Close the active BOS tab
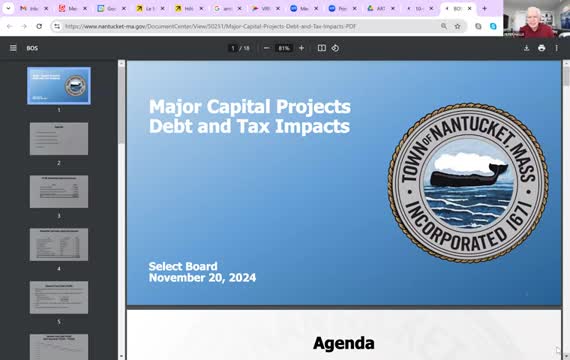The image size is (570, 360). click(x=470, y=8)
